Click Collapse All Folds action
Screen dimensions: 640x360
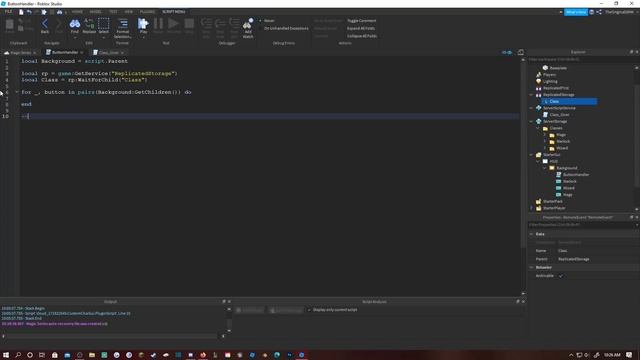tap(362, 36)
